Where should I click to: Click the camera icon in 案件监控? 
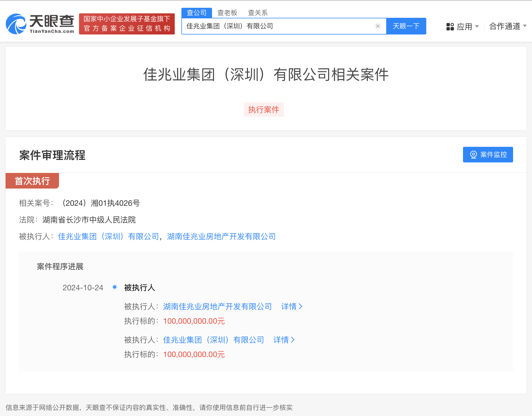473,155
